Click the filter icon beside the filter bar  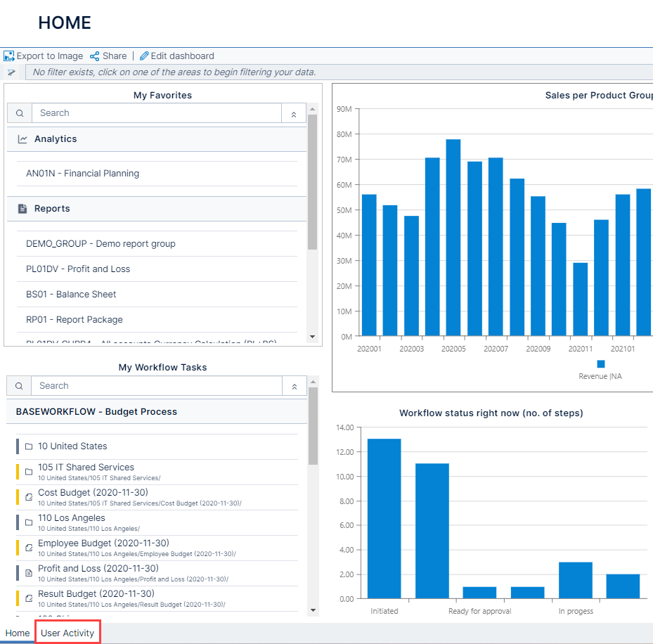tap(11, 72)
